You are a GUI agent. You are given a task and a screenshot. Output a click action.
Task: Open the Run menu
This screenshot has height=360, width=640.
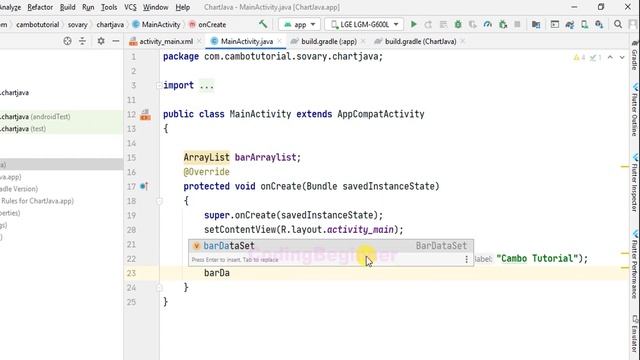tap(88, 7)
